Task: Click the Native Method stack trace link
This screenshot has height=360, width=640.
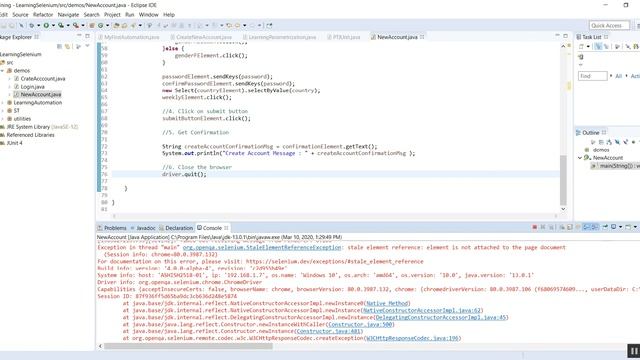Action: (x=387, y=303)
